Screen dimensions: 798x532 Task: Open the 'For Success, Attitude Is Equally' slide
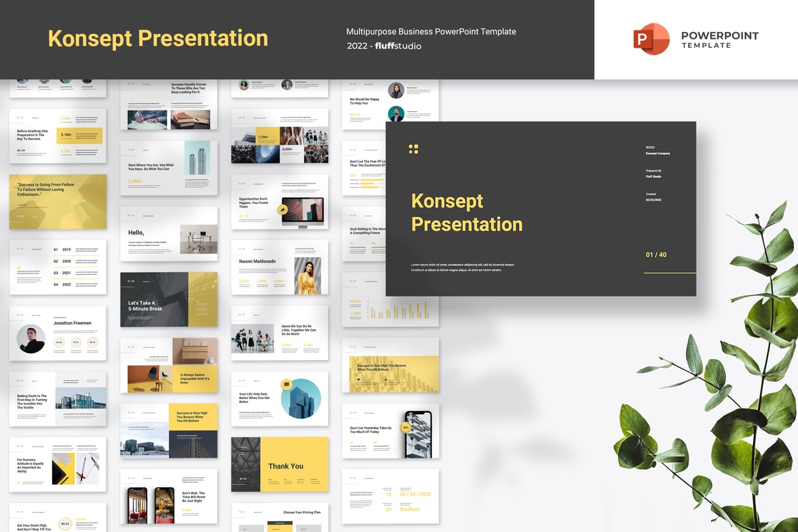coord(57,464)
